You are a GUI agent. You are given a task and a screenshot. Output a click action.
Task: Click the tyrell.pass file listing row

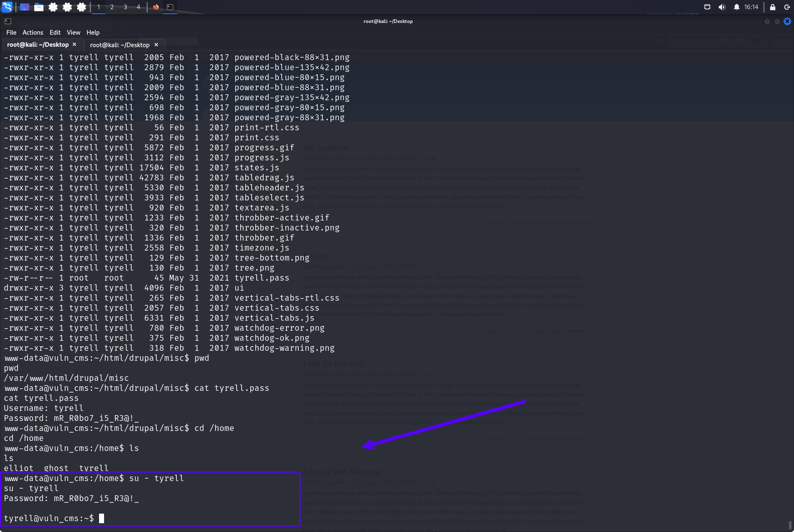click(x=146, y=278)
